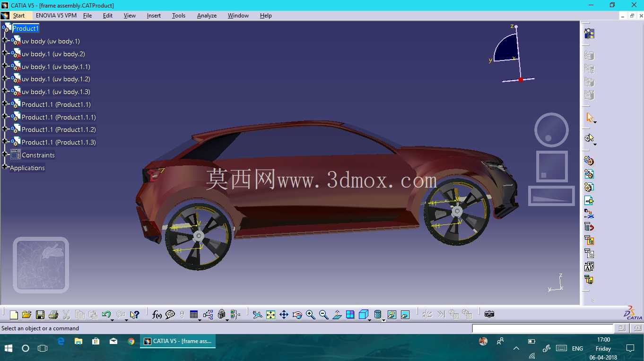Open the Analyze menu
The height and width of the screenshot is (361, 644).
(207, 16)
